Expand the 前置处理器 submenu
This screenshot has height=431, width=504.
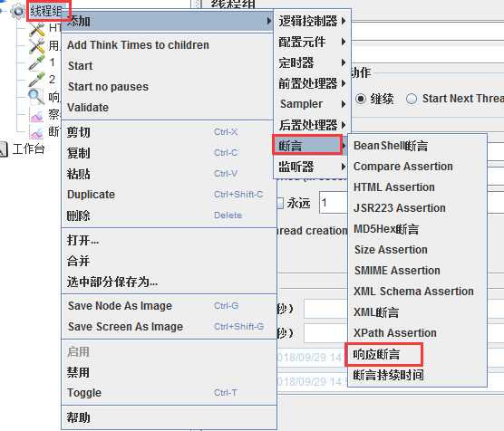pos(312,83)
